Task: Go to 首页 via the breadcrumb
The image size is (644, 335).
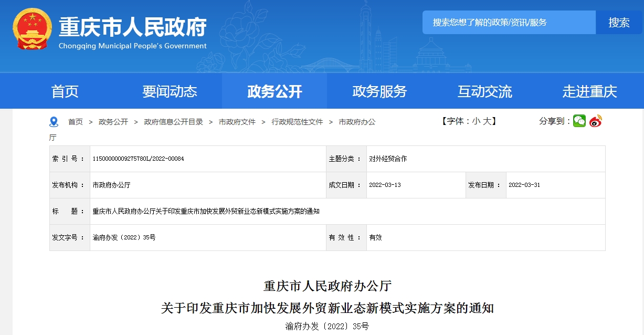Action: (75, 121)
